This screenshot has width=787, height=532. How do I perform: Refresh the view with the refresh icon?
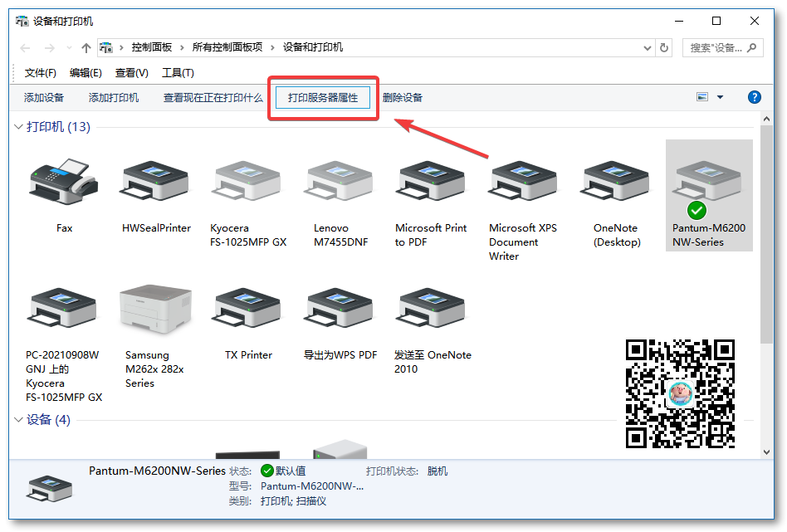(x=663, y=48)
